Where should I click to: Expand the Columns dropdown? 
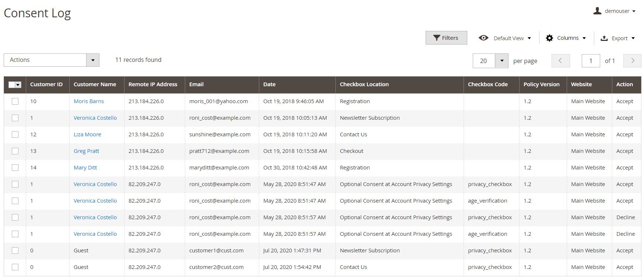pos(566,38)
